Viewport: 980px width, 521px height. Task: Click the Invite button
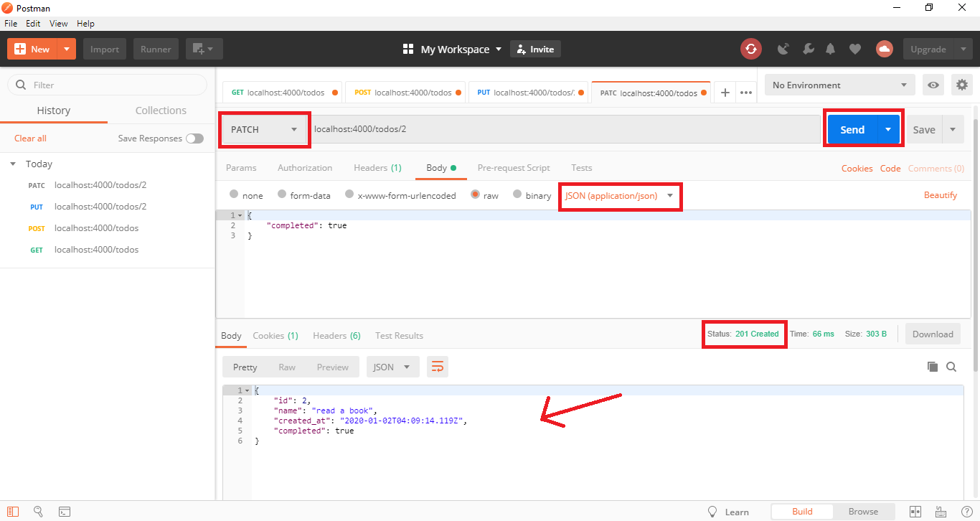(535, 49)
